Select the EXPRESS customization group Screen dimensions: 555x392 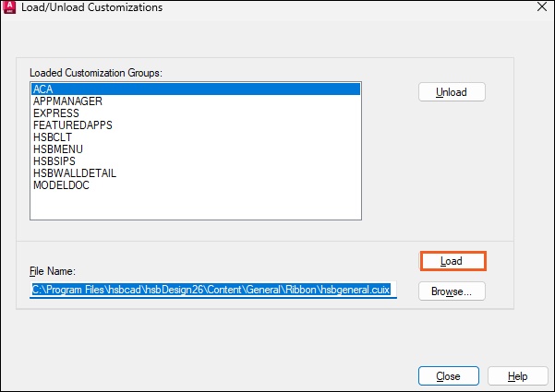pos(196,113)
